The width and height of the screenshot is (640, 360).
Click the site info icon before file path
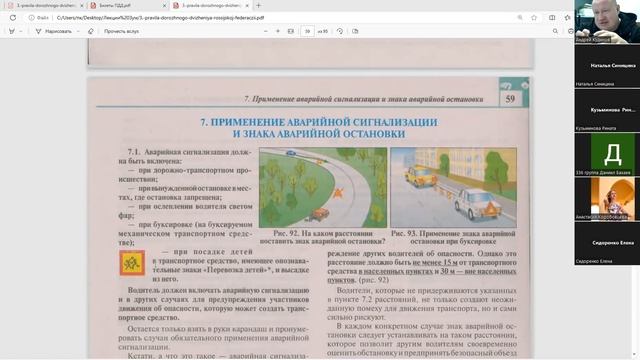click(x=31, y=18)
